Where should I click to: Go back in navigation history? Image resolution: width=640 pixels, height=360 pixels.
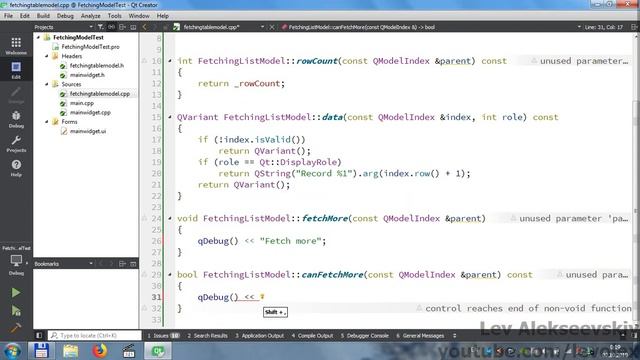point(144,27)
